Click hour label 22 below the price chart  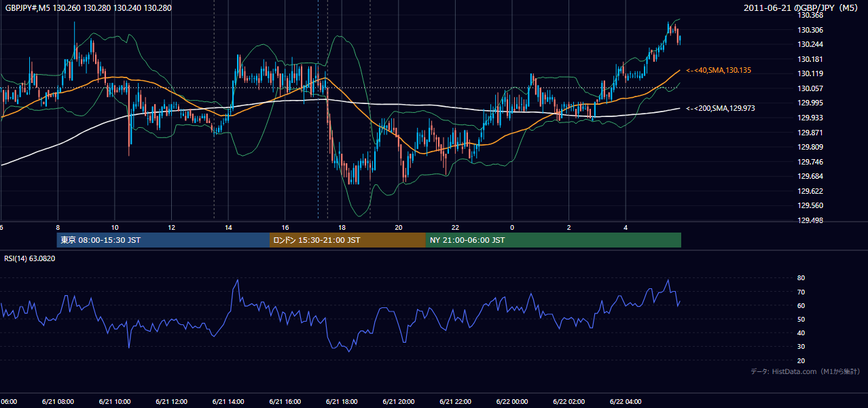point(456,227)
